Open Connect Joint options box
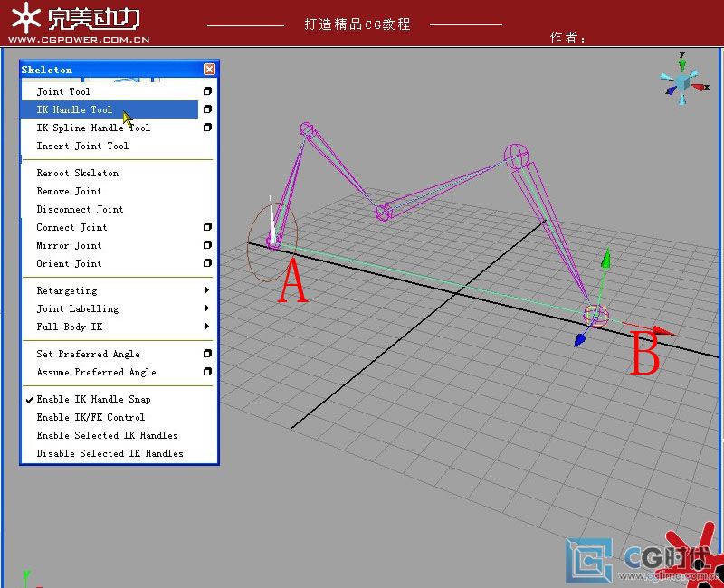Viewport: 724px width, 588px height. tap(207, 227)
